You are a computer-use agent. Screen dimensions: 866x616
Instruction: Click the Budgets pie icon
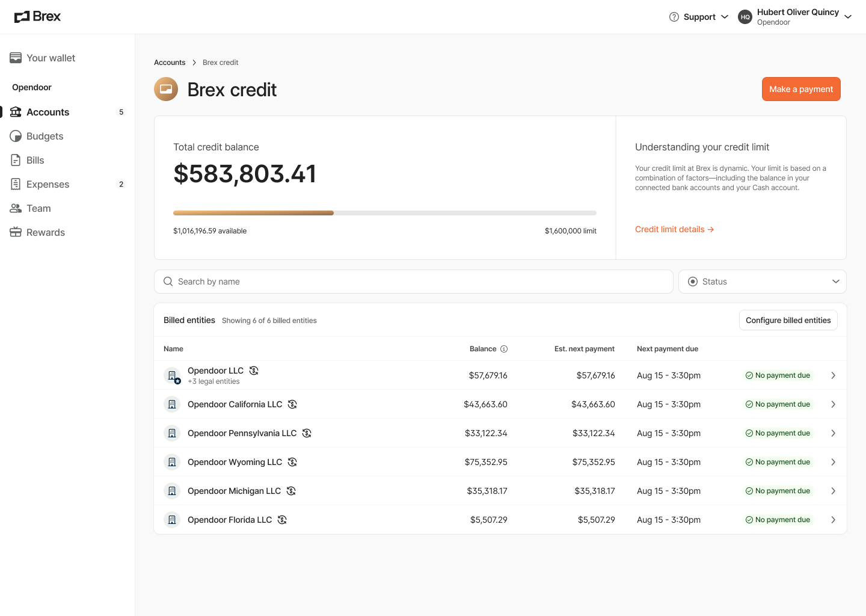(16, 136)
